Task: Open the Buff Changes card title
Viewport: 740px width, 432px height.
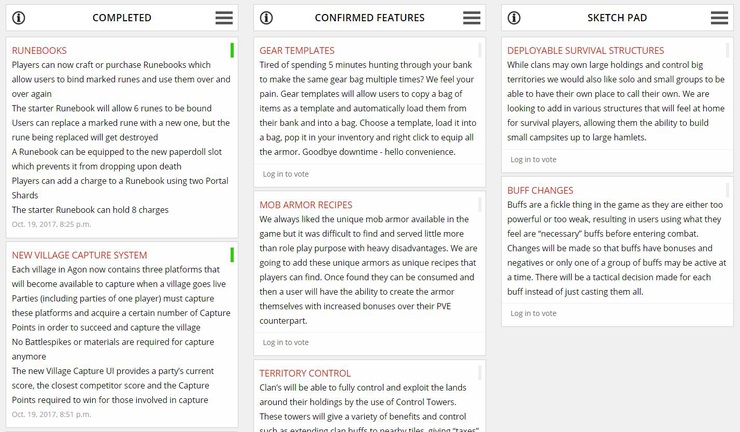Action: [x=540, y=190]
